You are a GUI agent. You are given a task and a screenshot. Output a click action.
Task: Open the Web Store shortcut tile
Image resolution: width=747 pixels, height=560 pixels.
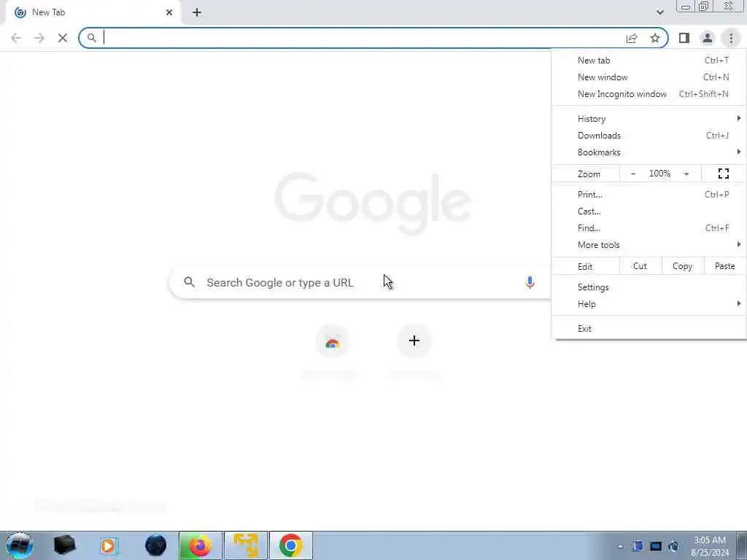click(332, 341)
